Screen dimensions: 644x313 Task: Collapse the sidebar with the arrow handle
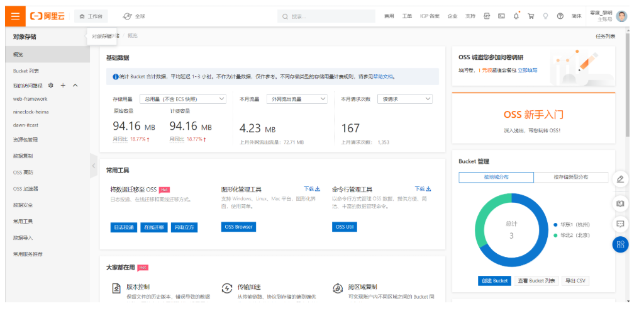click(x=94, y=166)
